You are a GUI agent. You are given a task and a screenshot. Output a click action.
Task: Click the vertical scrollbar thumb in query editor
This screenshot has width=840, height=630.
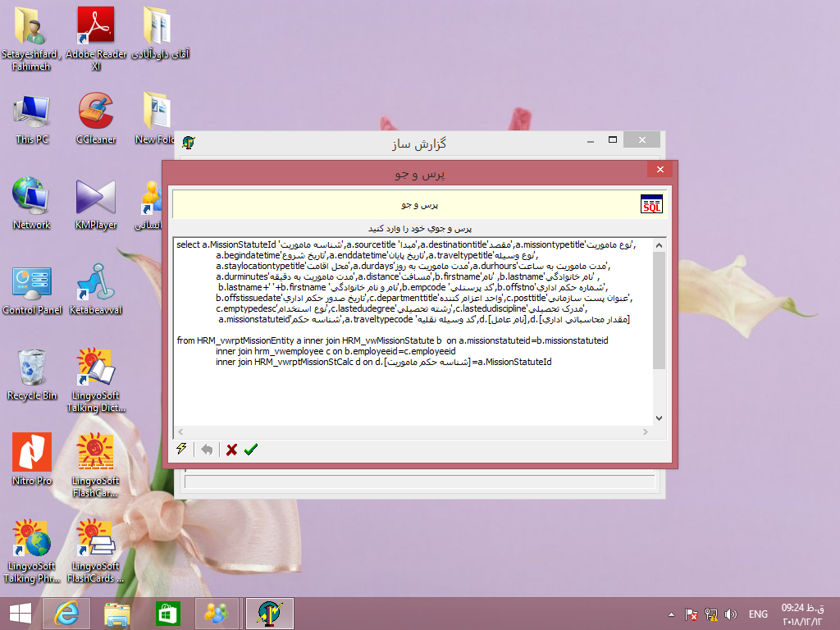coord(659,310)
